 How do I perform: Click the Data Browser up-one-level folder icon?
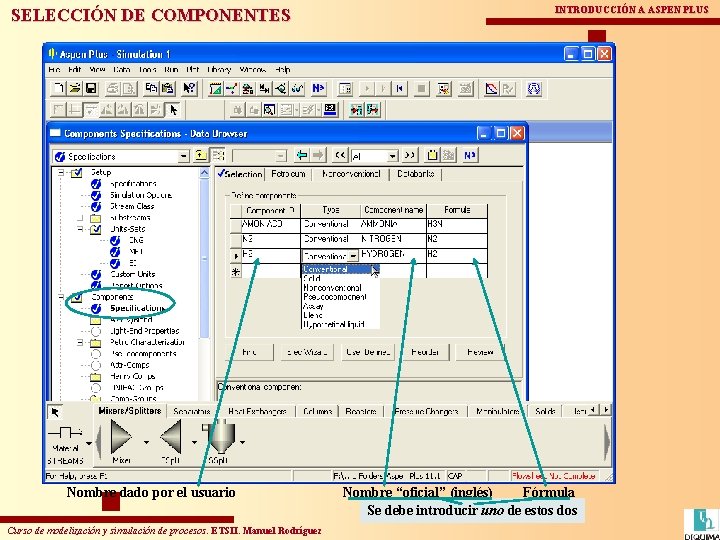click(200, 156)
